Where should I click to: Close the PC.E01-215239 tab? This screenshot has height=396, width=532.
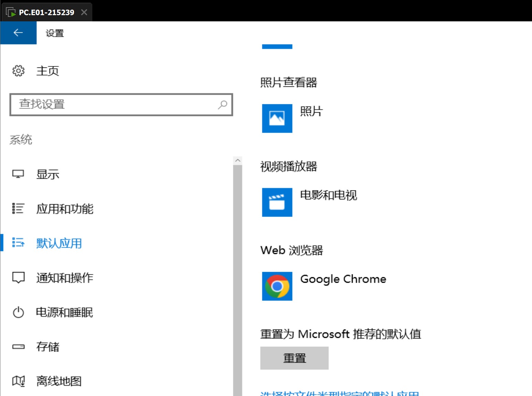[84, 12]
